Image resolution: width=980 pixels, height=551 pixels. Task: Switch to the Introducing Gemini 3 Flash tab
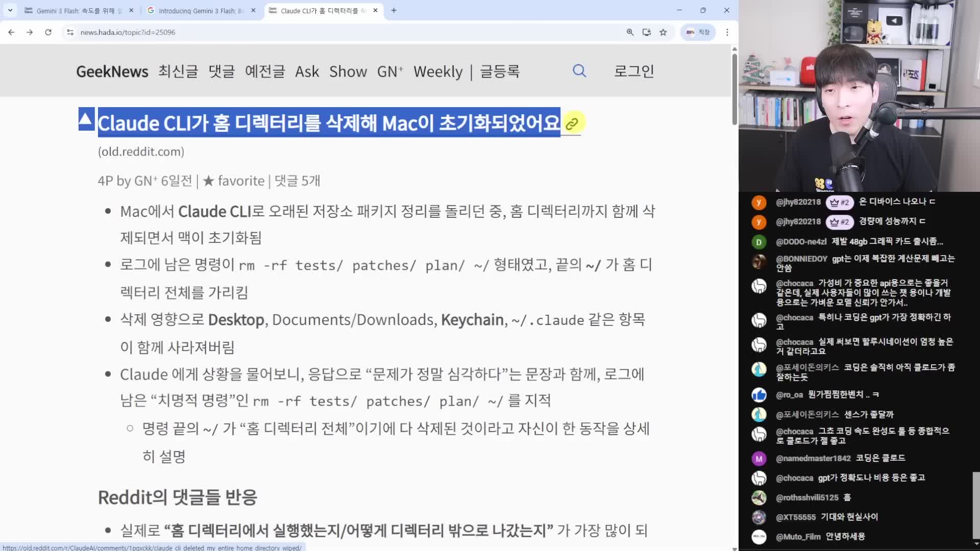coord(199,10)
